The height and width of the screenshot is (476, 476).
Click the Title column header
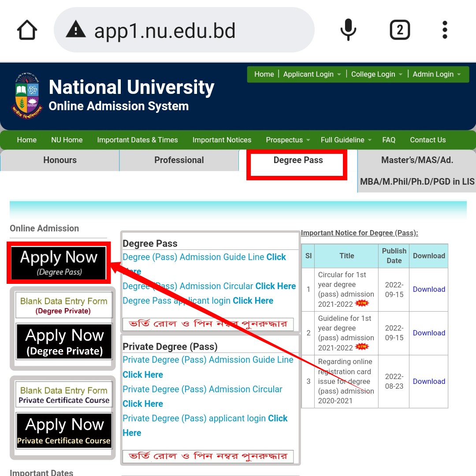346,256
